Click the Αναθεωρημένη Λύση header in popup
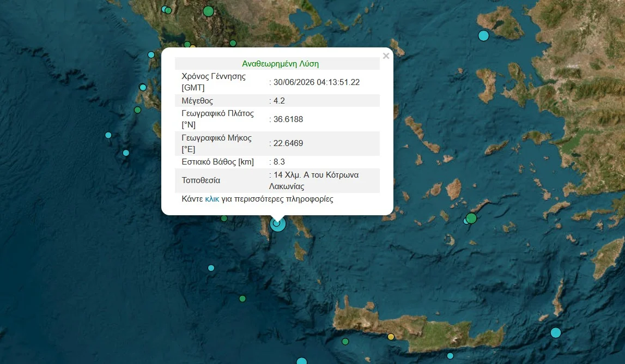The width and height of the screenshot is (625, 364). pos(280,64)
